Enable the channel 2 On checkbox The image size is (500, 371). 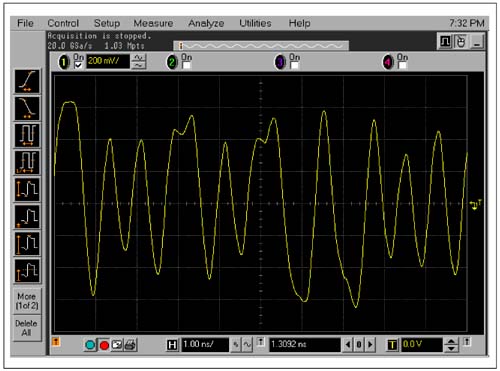(187, 65)
